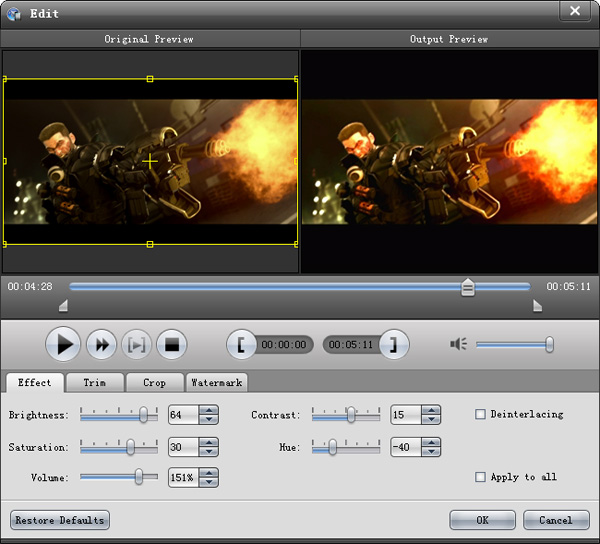Click the top-middle crop handle
This screenshot has height=544, width=600.
[x=150, y=79]
